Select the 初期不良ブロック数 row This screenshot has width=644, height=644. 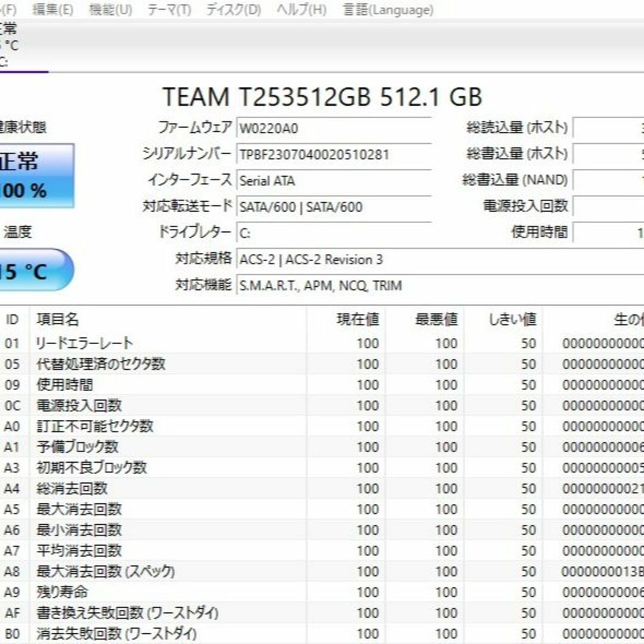322,468
